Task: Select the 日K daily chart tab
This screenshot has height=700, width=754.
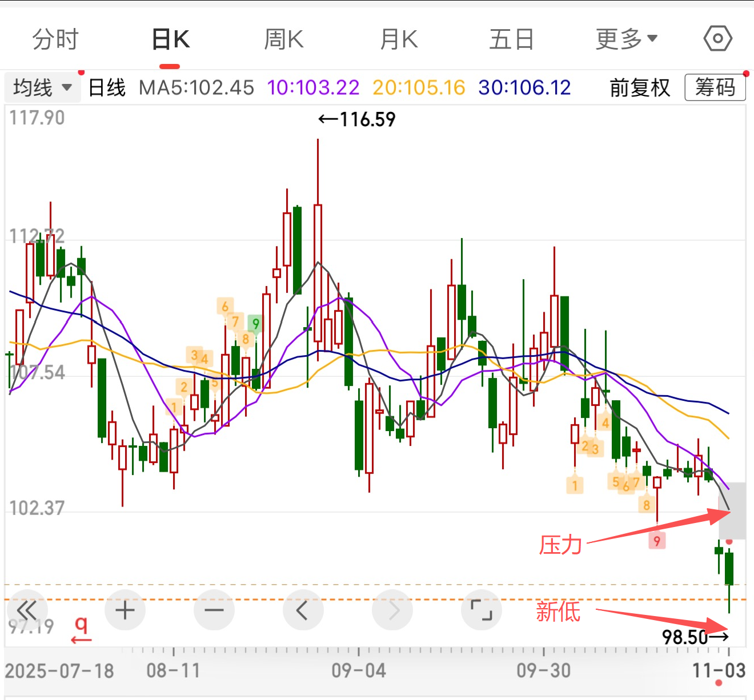Action: point(170,39)
